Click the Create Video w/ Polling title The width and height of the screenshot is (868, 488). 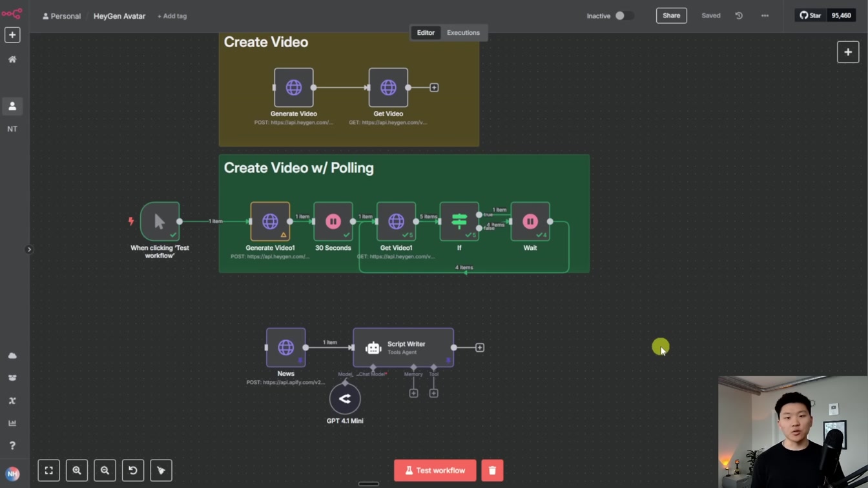(x=298, y=168)
